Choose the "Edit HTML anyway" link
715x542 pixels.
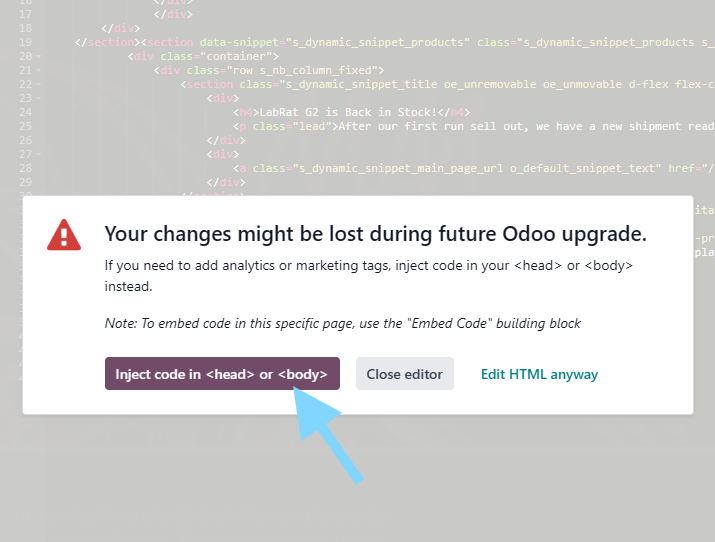tap(539, 374)
